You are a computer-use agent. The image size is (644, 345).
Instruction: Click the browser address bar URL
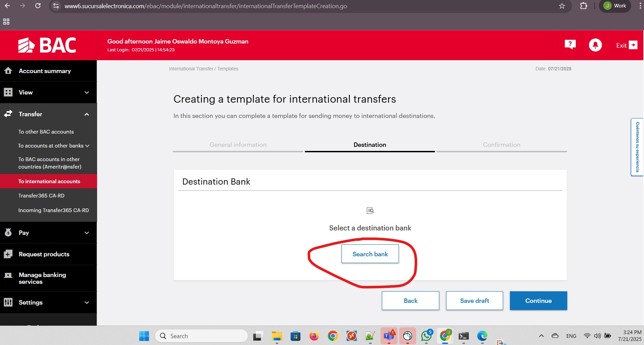click(206, 6)
